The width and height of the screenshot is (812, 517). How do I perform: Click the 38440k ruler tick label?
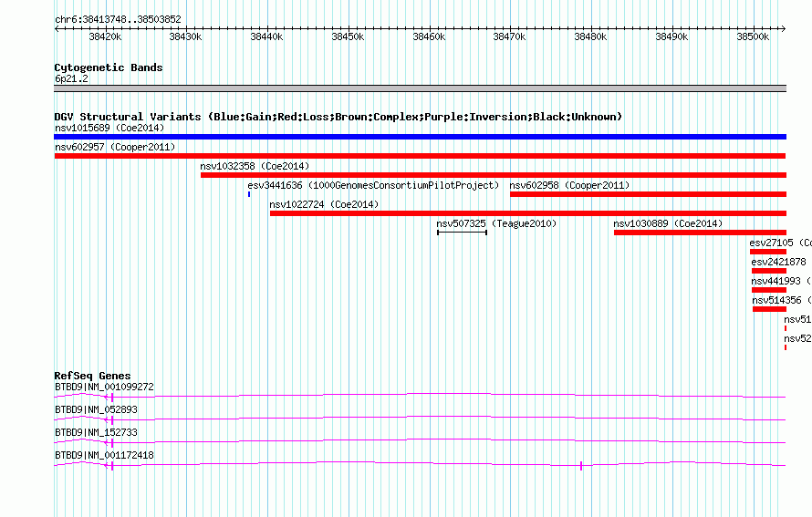click(x=266, y=36)
